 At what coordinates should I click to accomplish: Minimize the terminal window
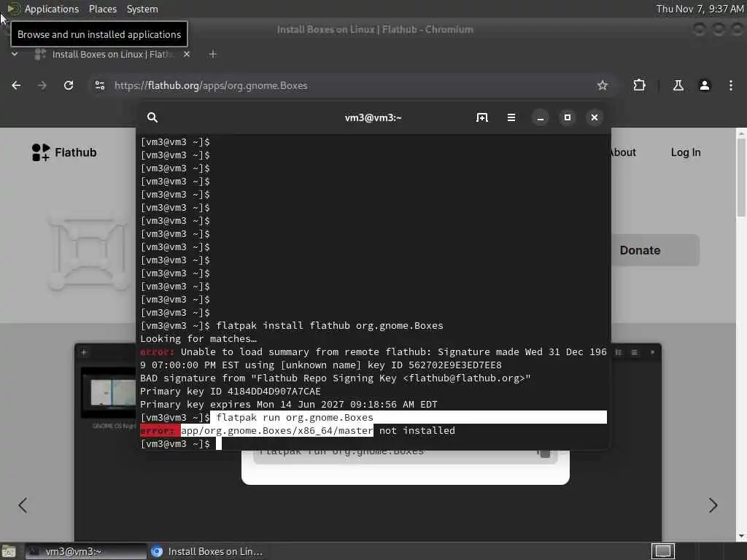(x=541, y=117)
